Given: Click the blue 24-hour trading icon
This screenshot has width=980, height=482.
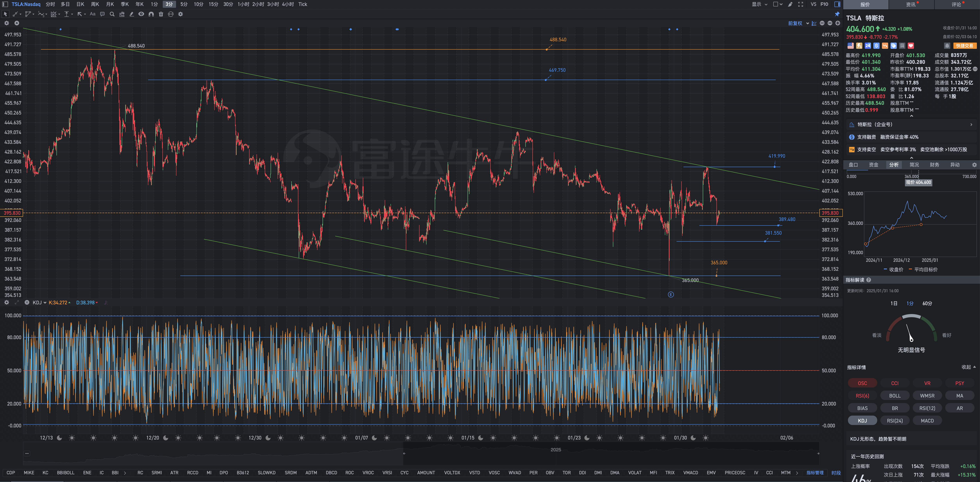Looking at the screenshot, I should tap(868, 46).
